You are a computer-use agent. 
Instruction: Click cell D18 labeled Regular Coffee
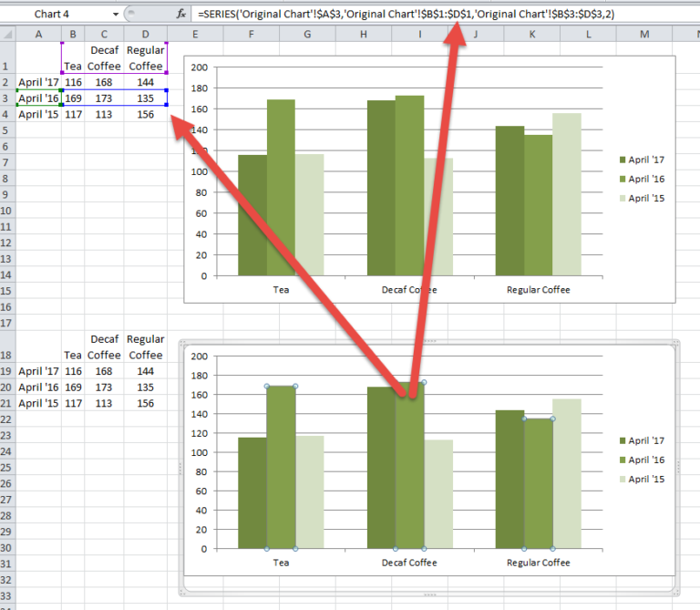pos(146,347)
